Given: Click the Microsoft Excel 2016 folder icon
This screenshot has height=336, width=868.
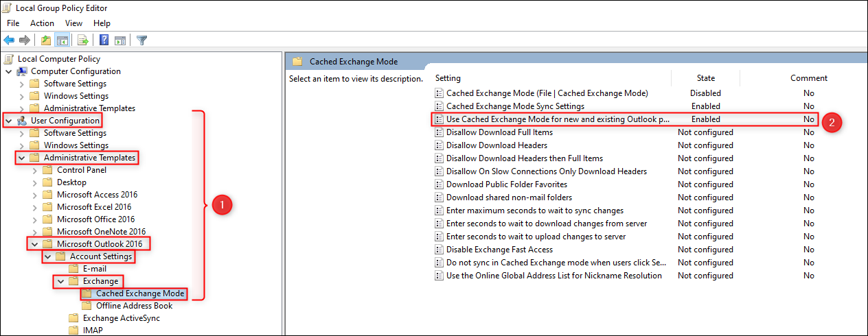Looking at the screenshot, I should click(47, 207).
